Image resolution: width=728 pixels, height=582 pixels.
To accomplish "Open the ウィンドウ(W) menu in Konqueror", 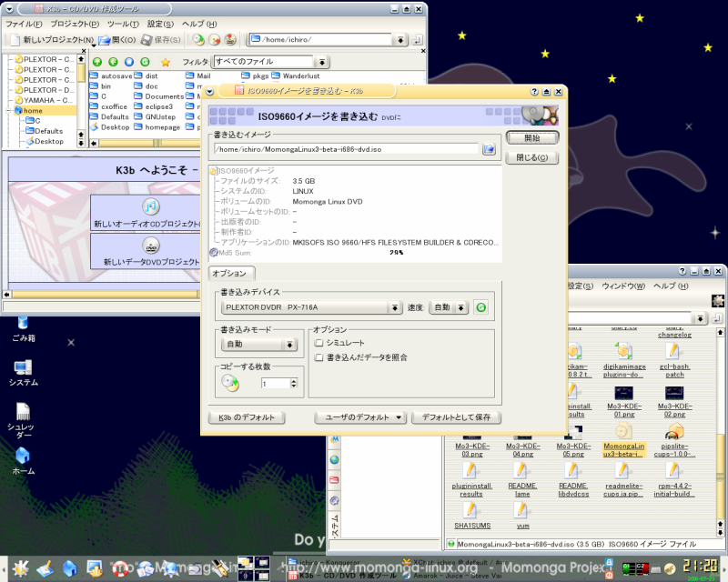I will (623, 286).
